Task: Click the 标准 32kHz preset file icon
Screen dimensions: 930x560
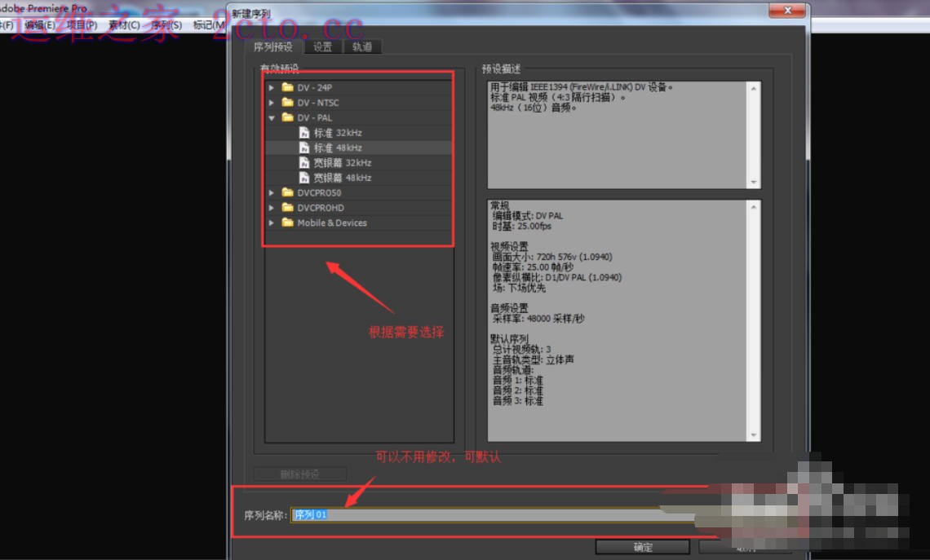Action: click(x=304, y=132)
